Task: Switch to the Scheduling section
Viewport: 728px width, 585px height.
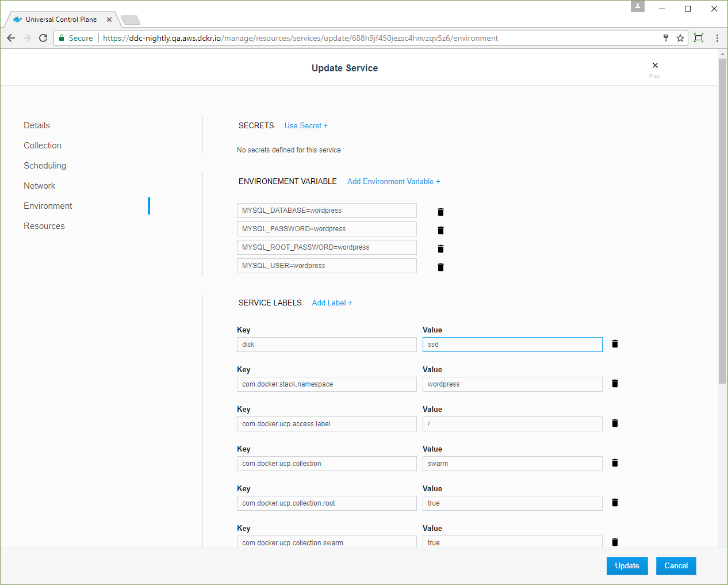Action: point(45,166)
